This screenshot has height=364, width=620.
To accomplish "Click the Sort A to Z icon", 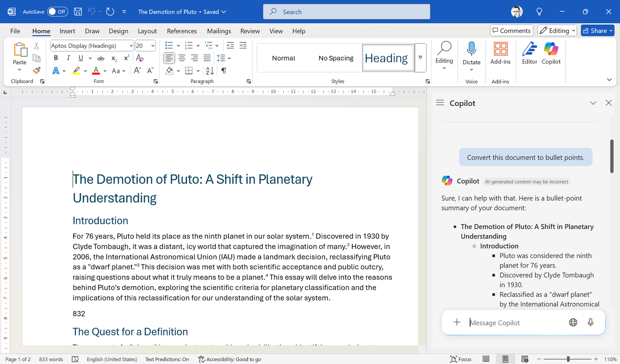I will [x=210, y=71].
